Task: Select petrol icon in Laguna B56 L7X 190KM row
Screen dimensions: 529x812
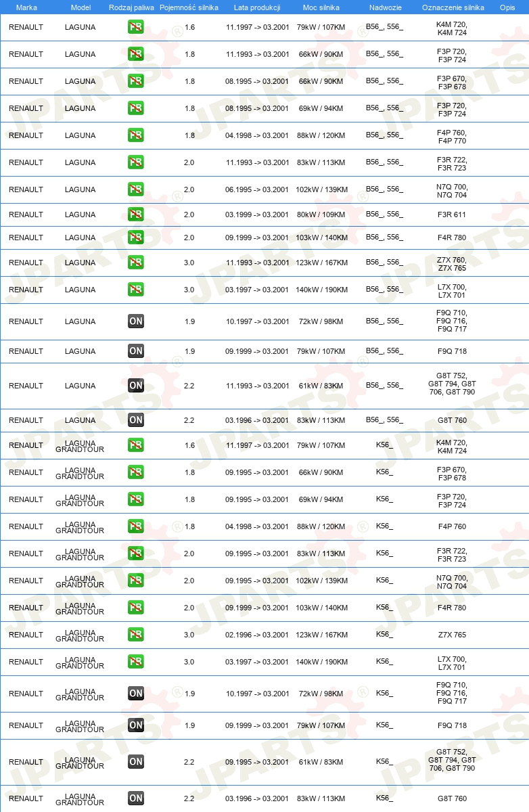Action: point(135,290)
